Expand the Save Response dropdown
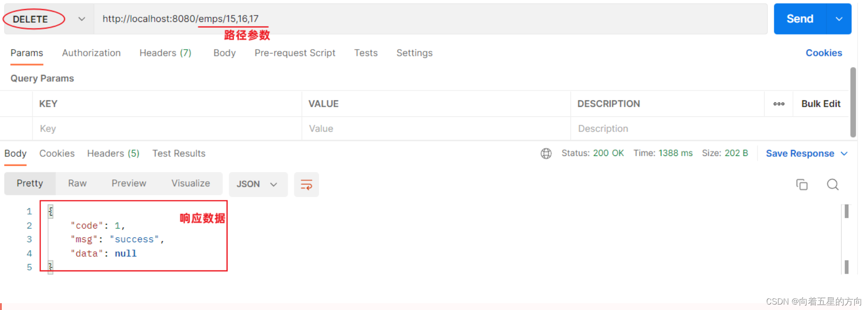This screenshot has height=310, width=868. pos(844,154)
